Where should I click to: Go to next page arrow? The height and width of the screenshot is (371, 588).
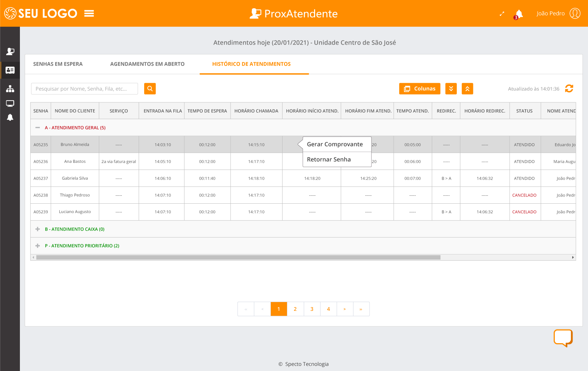(345, 309)
